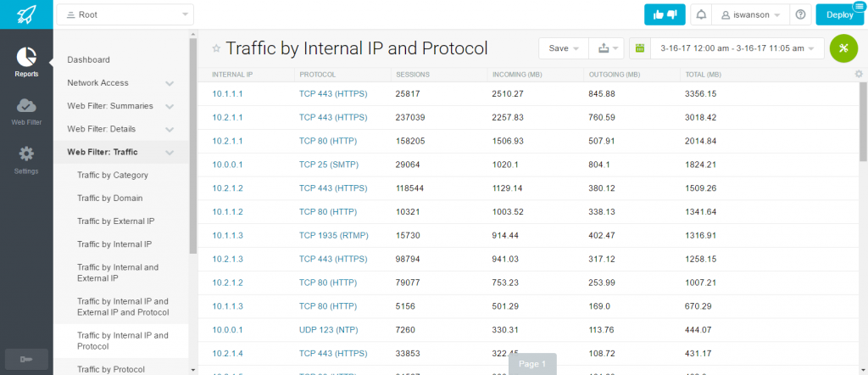Open date range dropdown
This screenshot has height=375, width=868.
[x=737, y=48]
